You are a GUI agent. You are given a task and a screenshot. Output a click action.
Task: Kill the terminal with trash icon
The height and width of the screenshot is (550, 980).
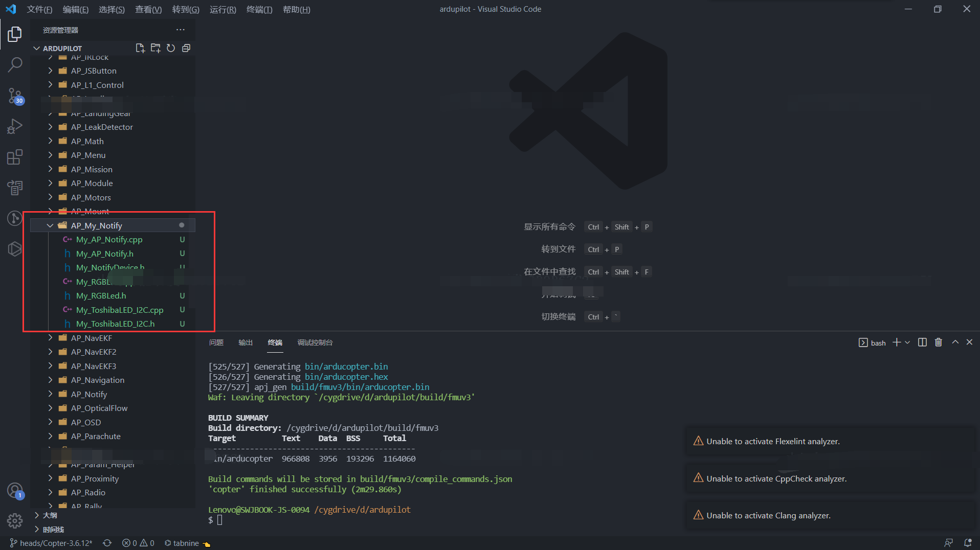939,342
